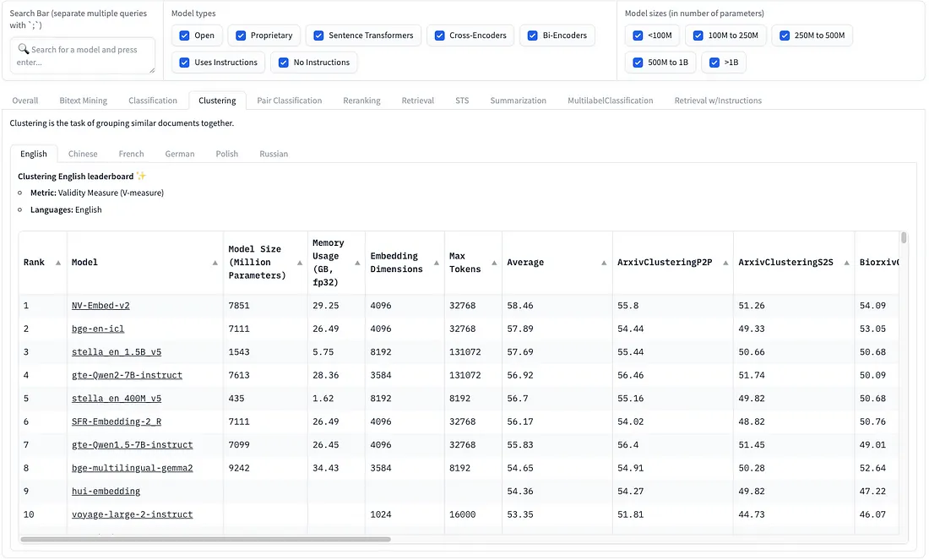Open gte-Qwen2-7B-instruct model link
929x560 pixels.
127,375
